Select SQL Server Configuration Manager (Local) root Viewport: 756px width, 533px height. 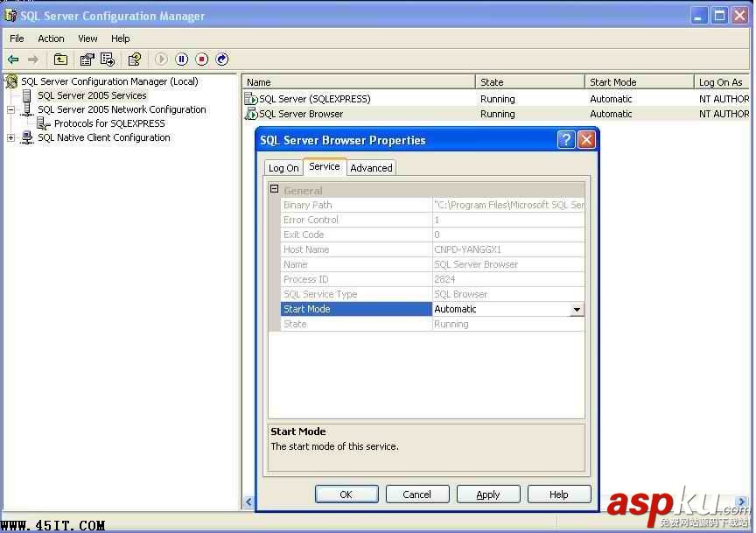click(x=109, y=81)
